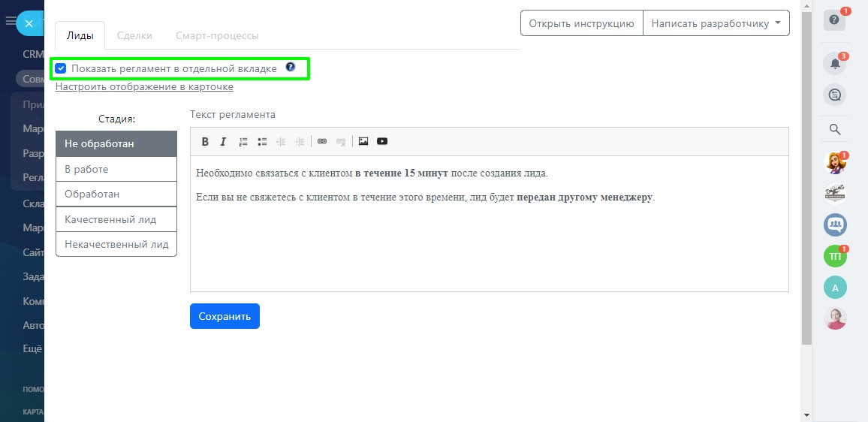Open 'Настроить отображение в карточке' link
The width and height of the screenshot is (868, 422).
(144, 87)
